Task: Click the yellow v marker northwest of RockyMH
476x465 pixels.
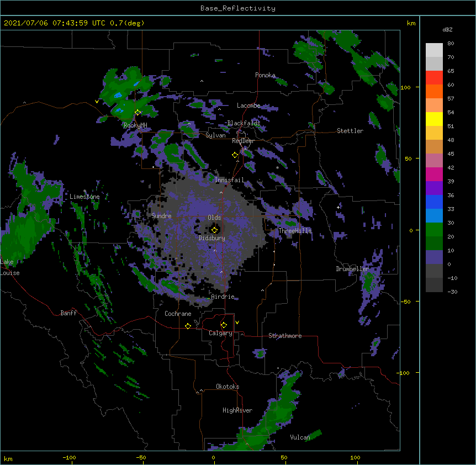Action: [97, 102]
